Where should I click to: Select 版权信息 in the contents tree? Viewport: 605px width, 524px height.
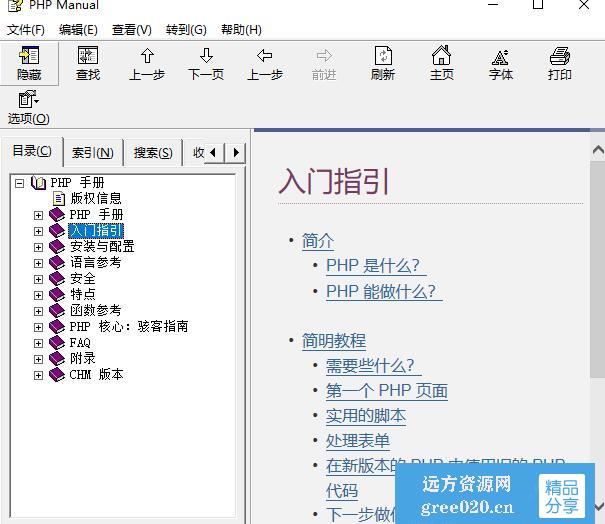pyautogui.click(x=95, y=198)
